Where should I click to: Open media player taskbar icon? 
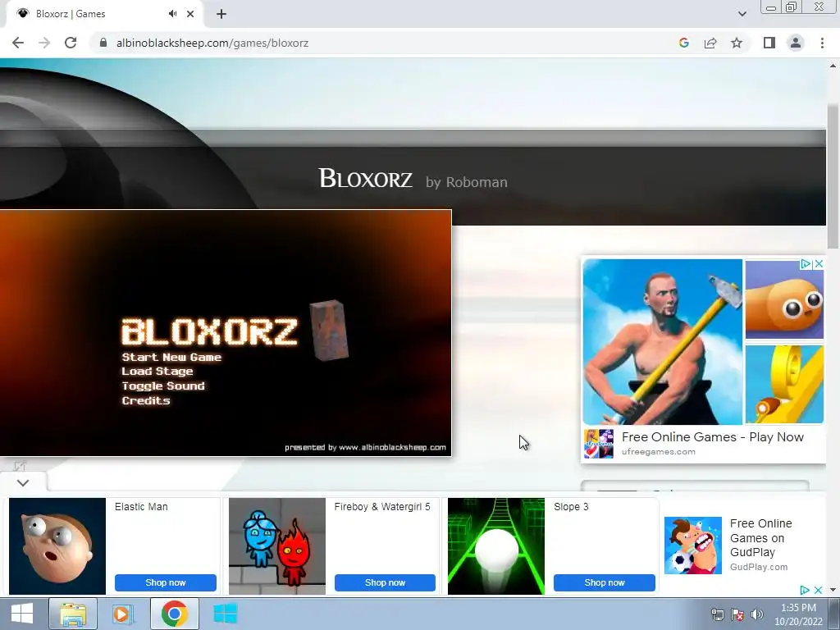point(123,614)
